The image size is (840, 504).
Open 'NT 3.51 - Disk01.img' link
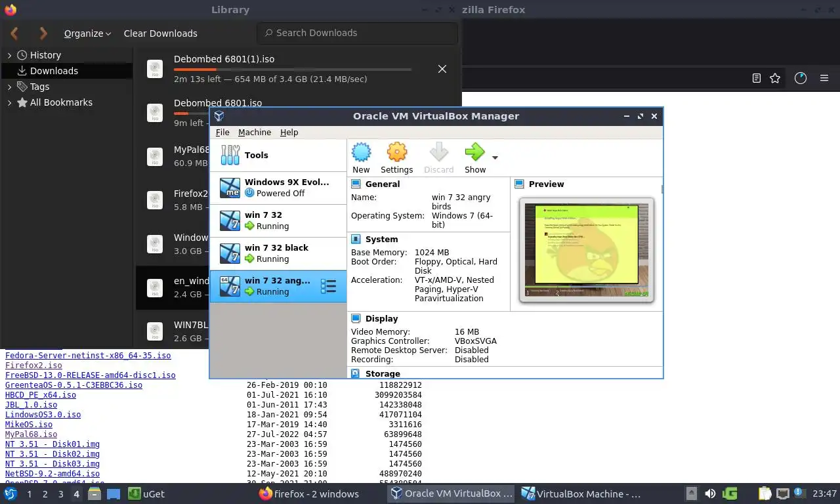52,444
